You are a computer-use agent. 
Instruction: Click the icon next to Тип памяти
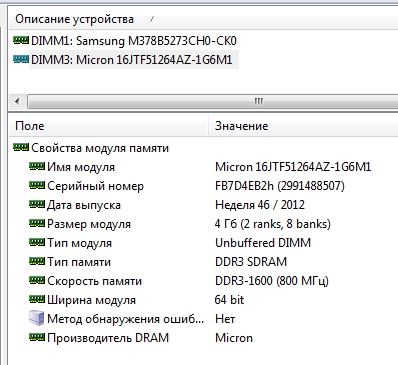[x=37, y=261]
